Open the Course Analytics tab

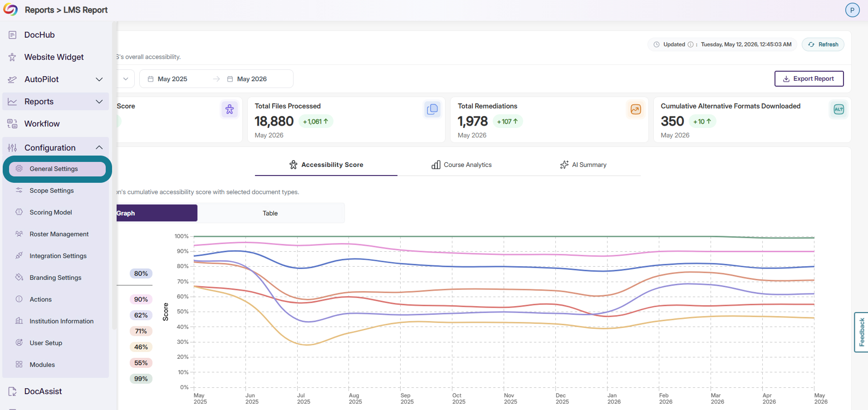[x=461, y=165]
